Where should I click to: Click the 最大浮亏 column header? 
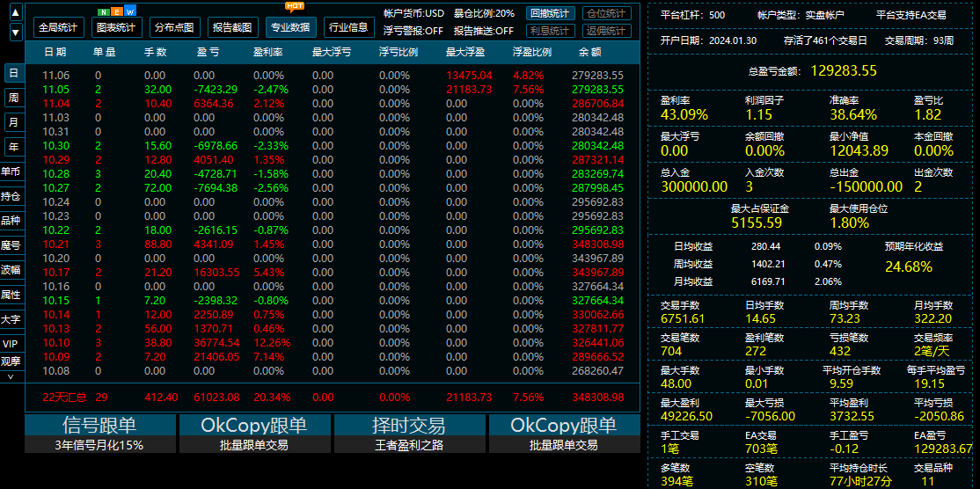coord(332,53)
